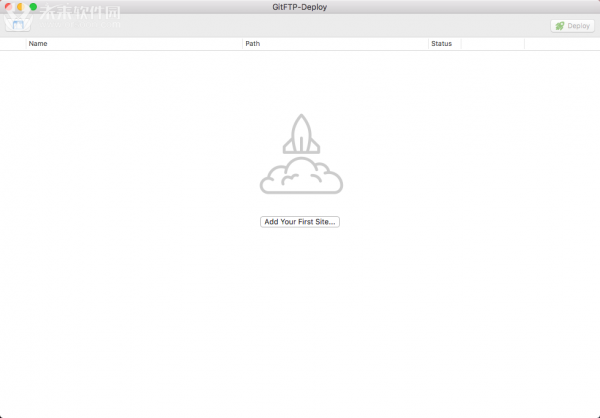The width and height of the screenshot is (600, 418).
Task: Close the GitFTP-Deploy window
Action: 8,7
